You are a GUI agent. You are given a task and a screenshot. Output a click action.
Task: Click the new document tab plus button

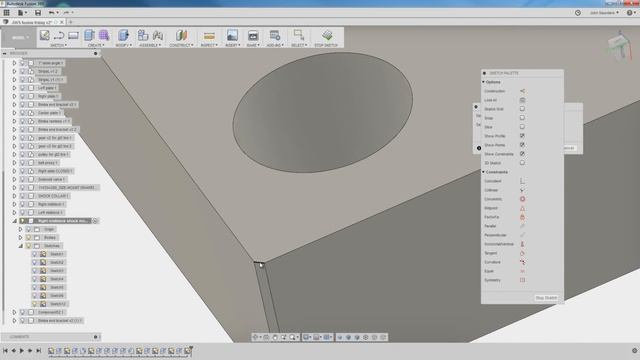coord(71,22)
